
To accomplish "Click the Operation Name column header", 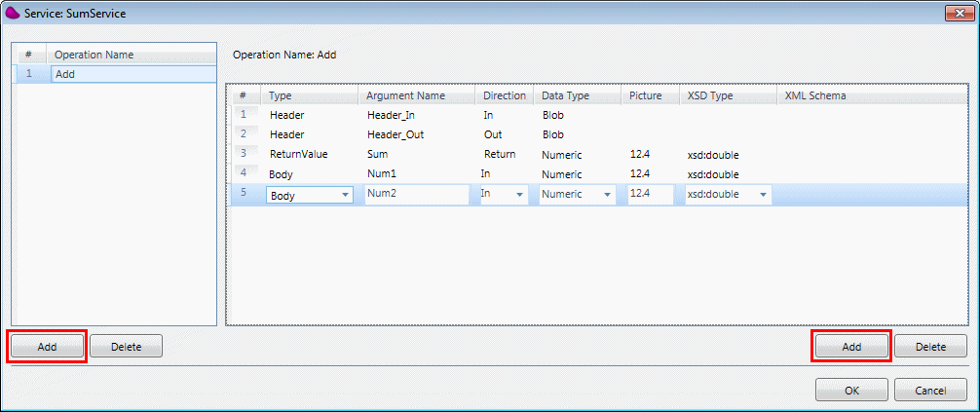I will point(132,55).
